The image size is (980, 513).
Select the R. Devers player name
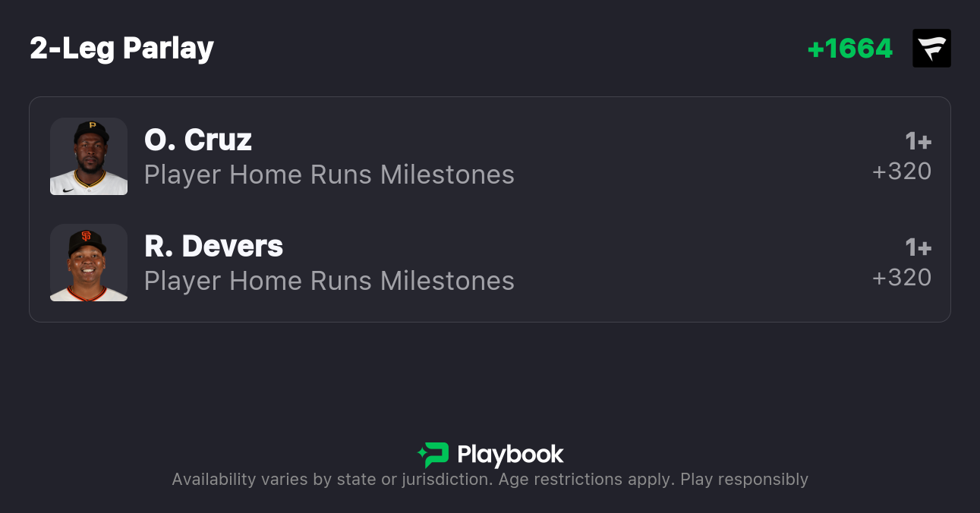tap(213, 246)
